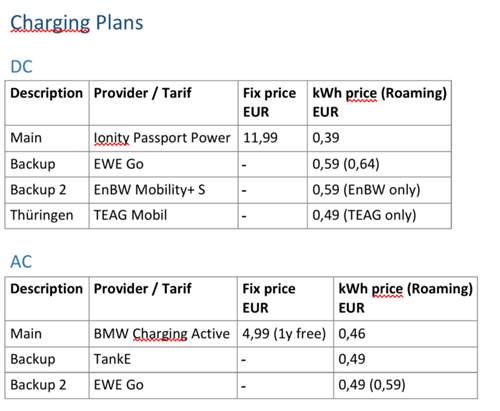Click the 4,99 (1y free) cell
This screenshot has width=500, height=411.
point(285,334)
